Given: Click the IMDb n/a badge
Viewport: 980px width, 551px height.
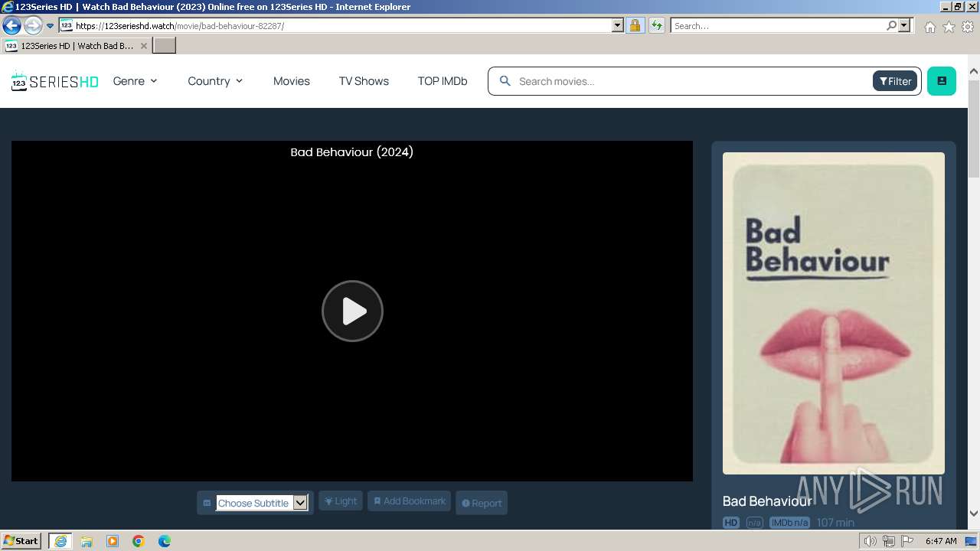Looking at the screenshot, I should click(789, 523).
